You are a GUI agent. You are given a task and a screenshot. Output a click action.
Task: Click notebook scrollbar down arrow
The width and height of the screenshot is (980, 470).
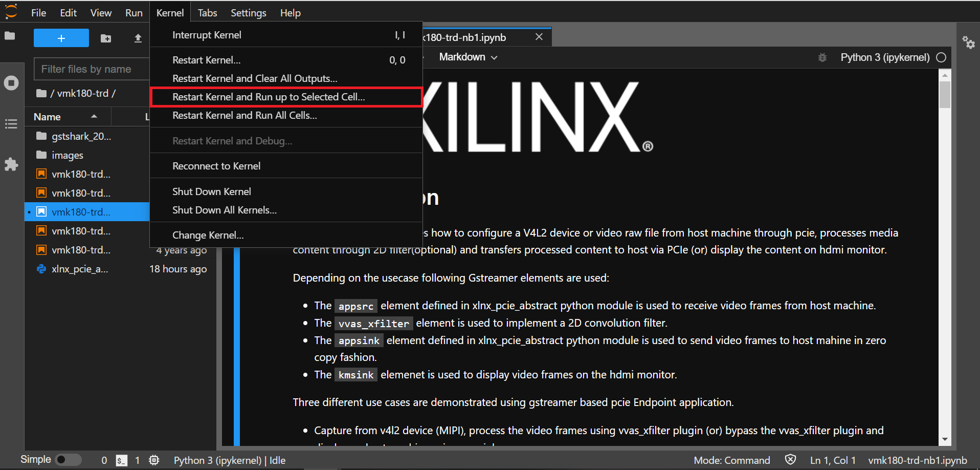pyautogui.click(x=945, y=439)
